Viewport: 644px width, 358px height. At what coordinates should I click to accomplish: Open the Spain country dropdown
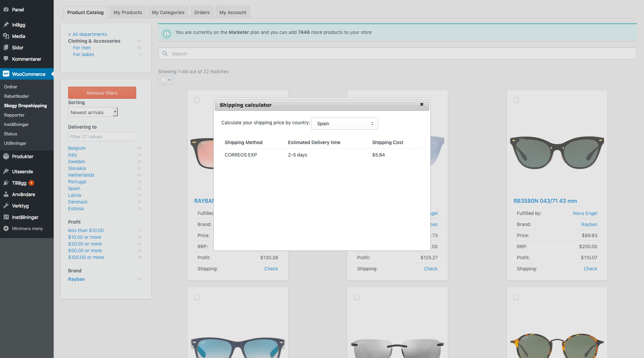[x=345, y=124]
